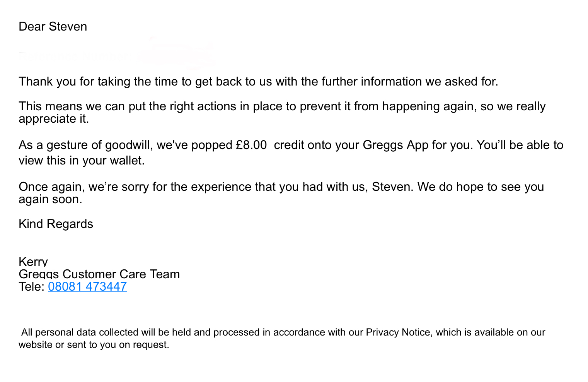Click the '£8.00' credit amount
This screenshot has height=382, width=588.
pos(251,145)
